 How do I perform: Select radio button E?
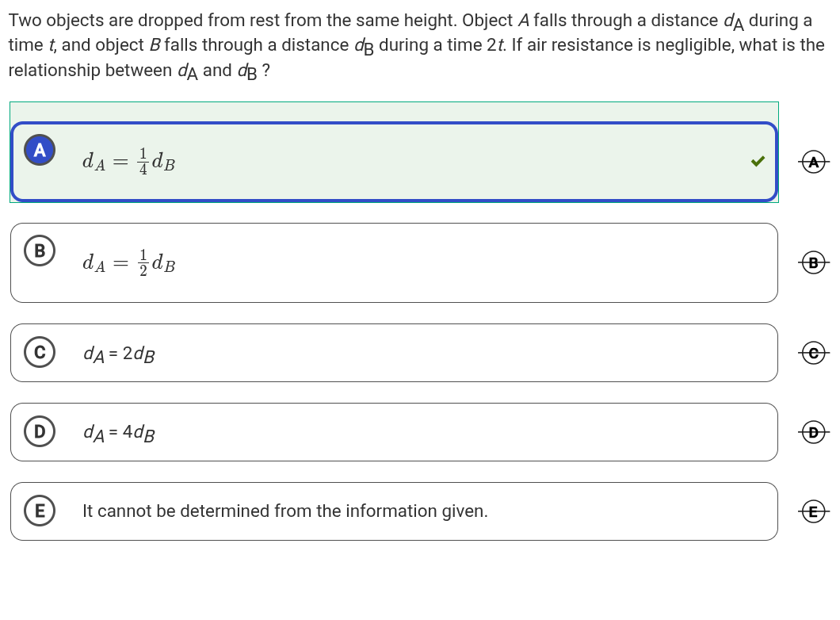point(40,511)
